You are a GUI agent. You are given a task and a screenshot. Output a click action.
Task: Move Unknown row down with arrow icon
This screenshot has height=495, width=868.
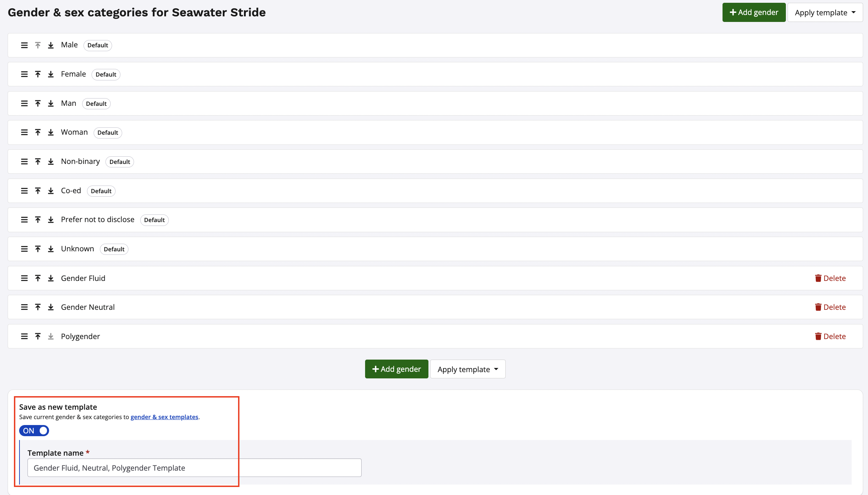51,249
